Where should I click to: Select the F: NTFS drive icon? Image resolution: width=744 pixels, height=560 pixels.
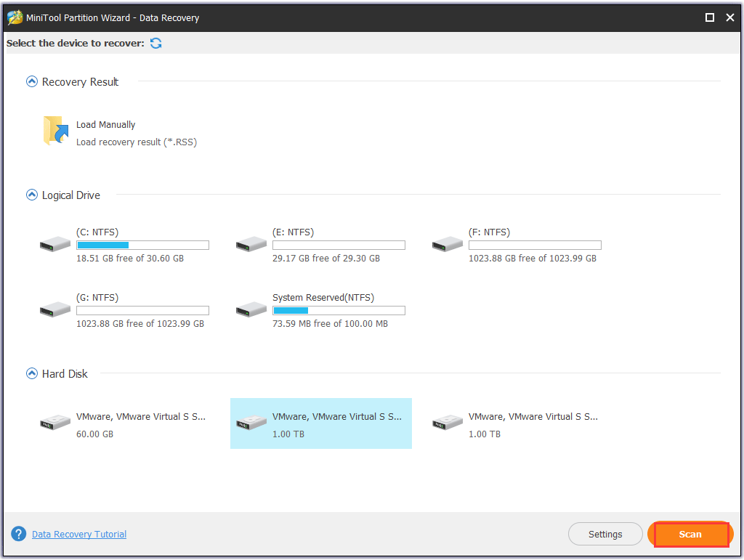tap(448, 245)
